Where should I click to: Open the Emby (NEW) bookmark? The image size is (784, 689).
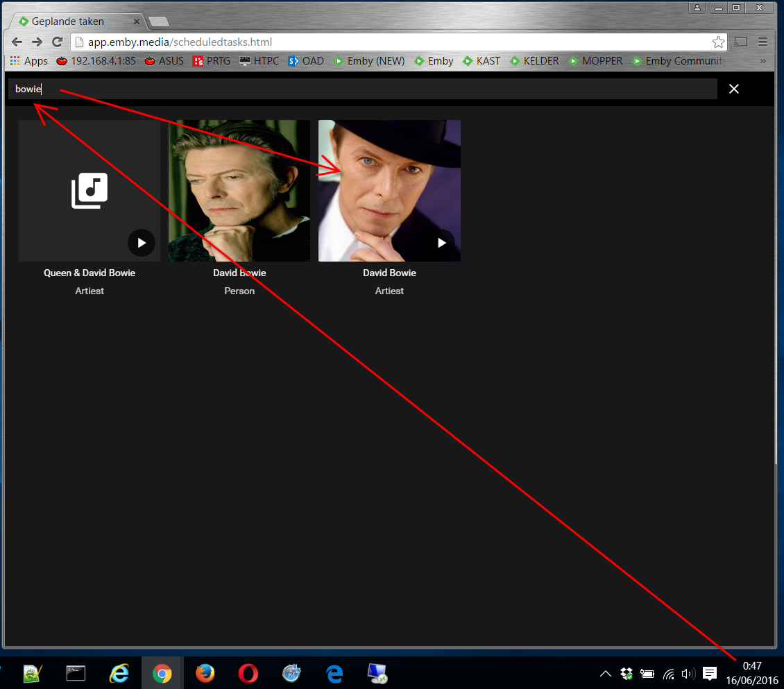point(369,61)
